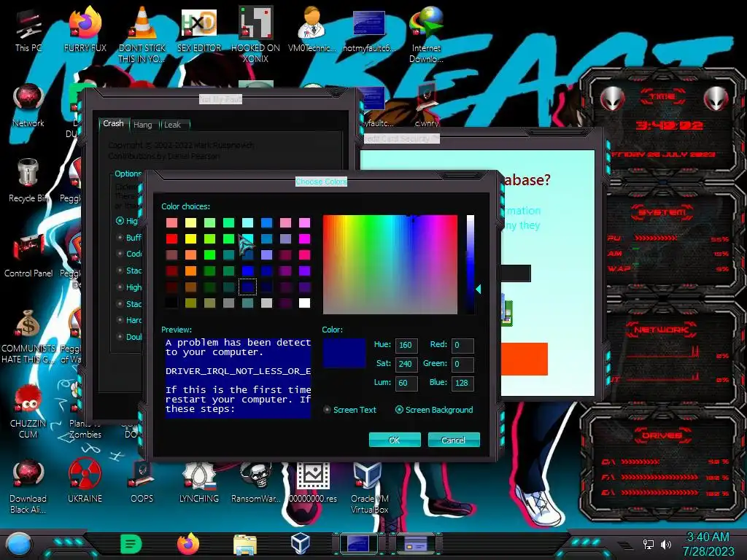The image size is (747, 560).
Task: Open File Explorer from the taskbar
Action: coord(245,544)
